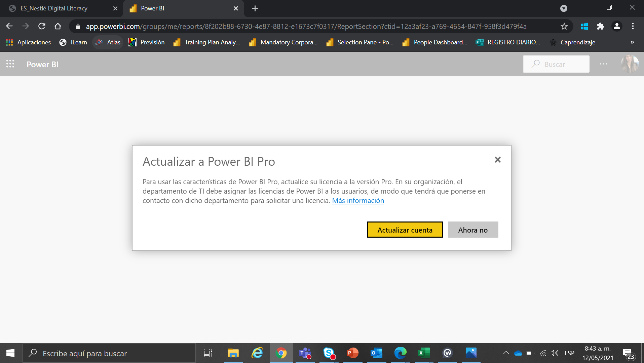Open the Más información link
Viewport: 644px width, 363px height.
pos(358,201)
